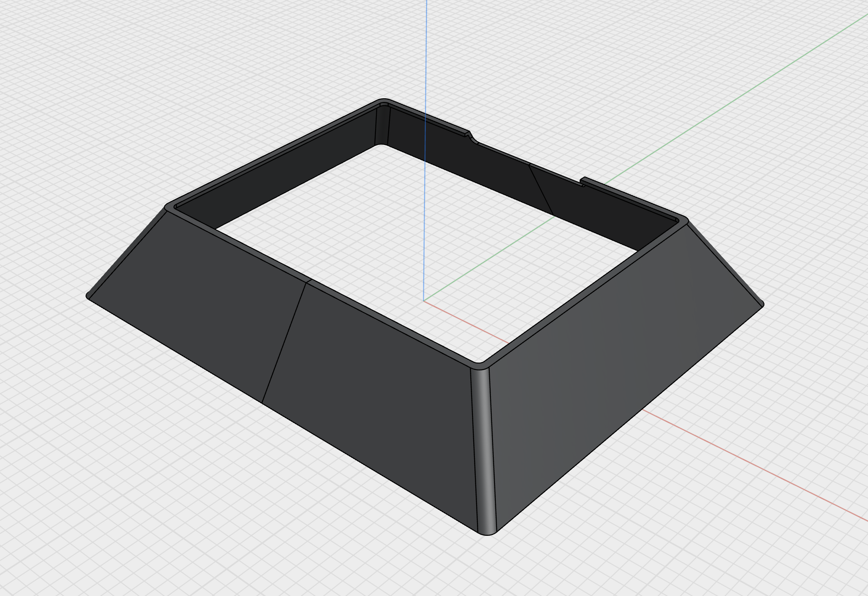Pick the inner back-left corner fillet

[381, 125]
